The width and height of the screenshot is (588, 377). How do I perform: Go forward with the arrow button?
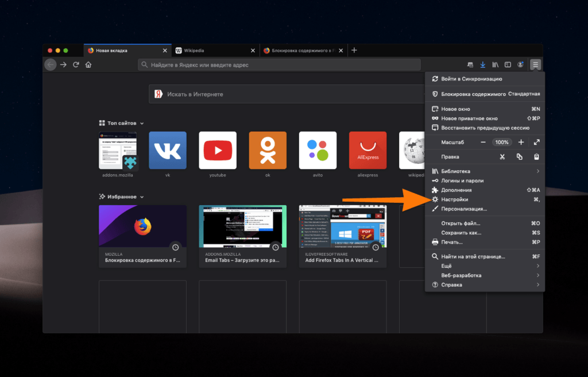point(63,64)
